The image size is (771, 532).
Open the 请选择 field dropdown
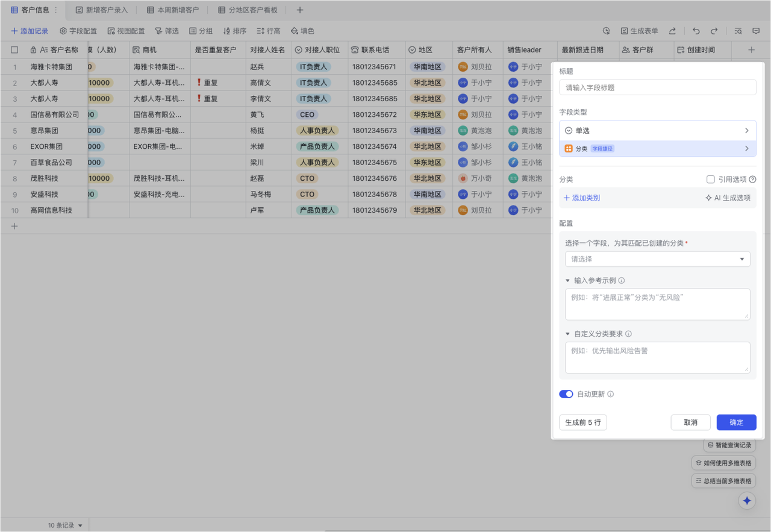tap(657, 259)
